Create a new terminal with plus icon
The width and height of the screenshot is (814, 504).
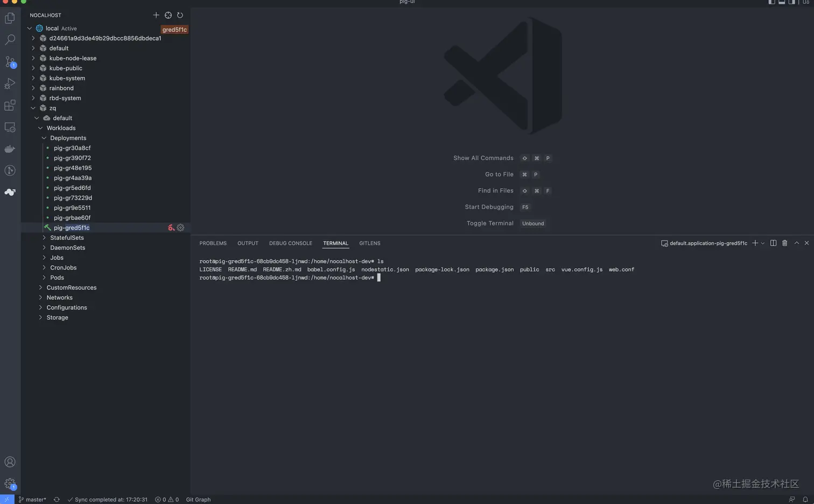click(755, 243)
